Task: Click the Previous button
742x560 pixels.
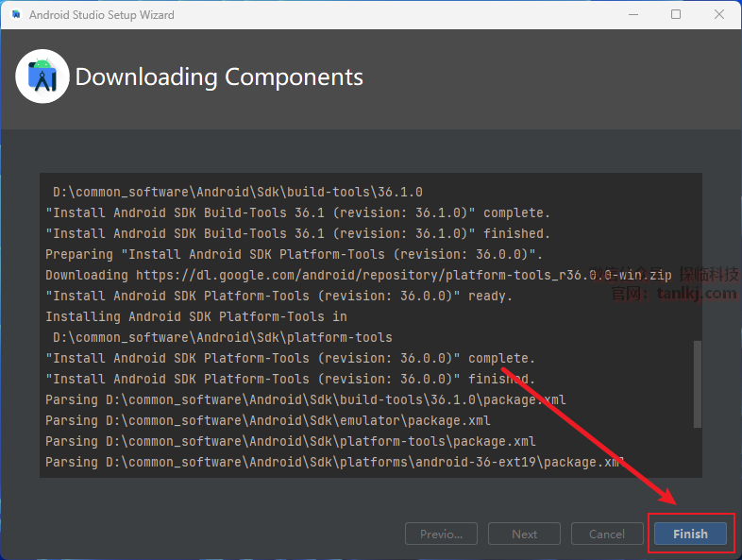Action: point(441,534)
